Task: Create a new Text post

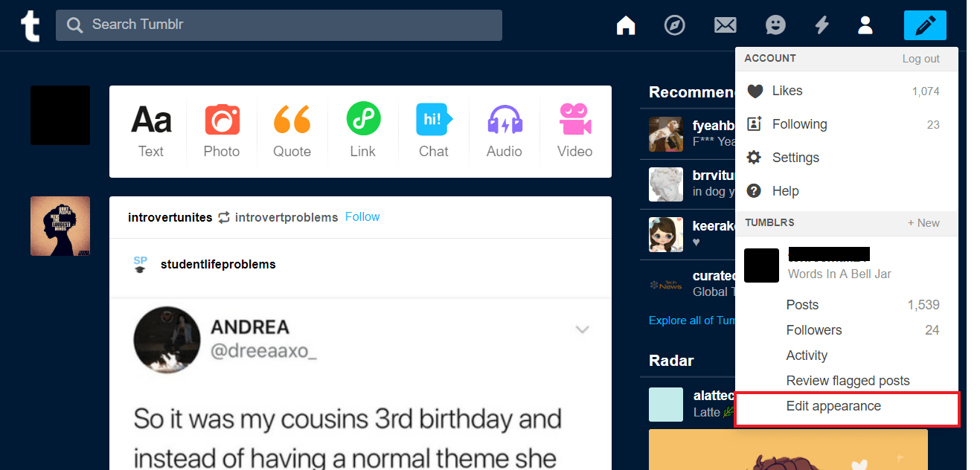Action: click(151, 130)
